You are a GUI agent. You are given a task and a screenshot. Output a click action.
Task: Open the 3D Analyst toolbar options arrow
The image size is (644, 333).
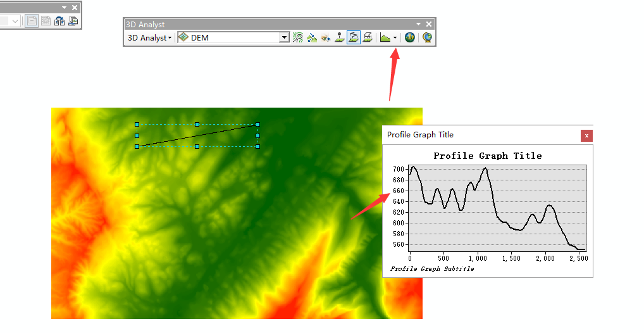point(419,24)
